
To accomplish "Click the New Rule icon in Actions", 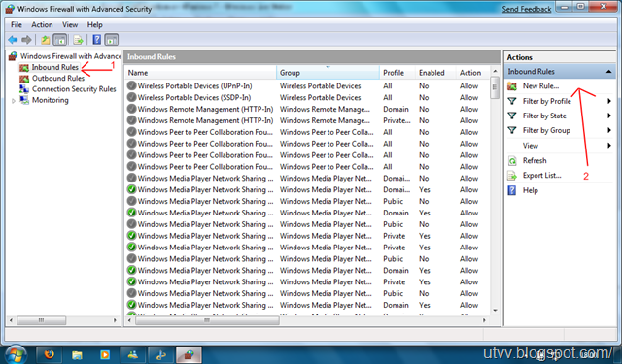I will pos(512,86).
